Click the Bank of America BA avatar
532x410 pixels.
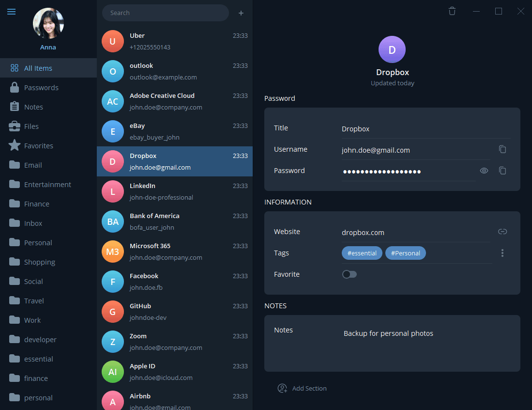[x=113, y=221]
